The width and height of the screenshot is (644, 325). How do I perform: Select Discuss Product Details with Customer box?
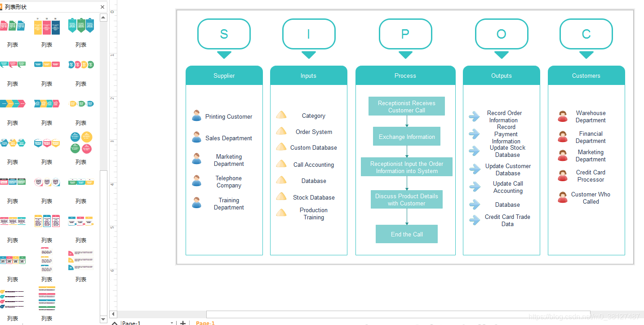click(x=407, y=199)
